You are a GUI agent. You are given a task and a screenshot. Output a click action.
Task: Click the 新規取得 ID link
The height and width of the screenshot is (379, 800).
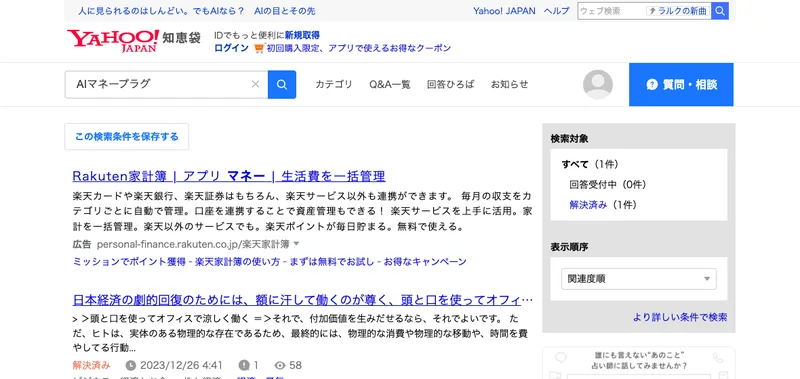point(302,35)
